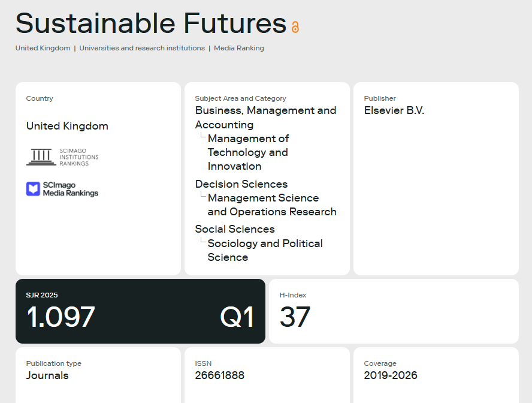532x403 pixels.
Task: Select Management of Technology and Innovation category
Action: 249,152
